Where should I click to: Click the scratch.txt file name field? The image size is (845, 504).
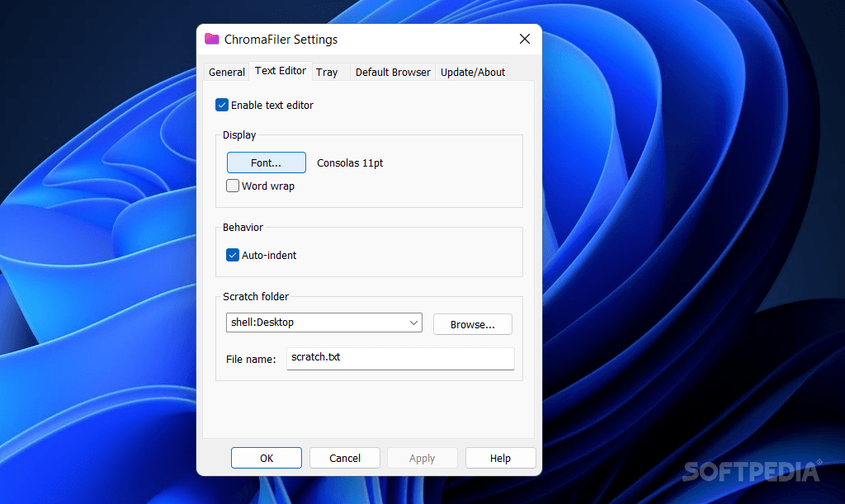(400, 359)
